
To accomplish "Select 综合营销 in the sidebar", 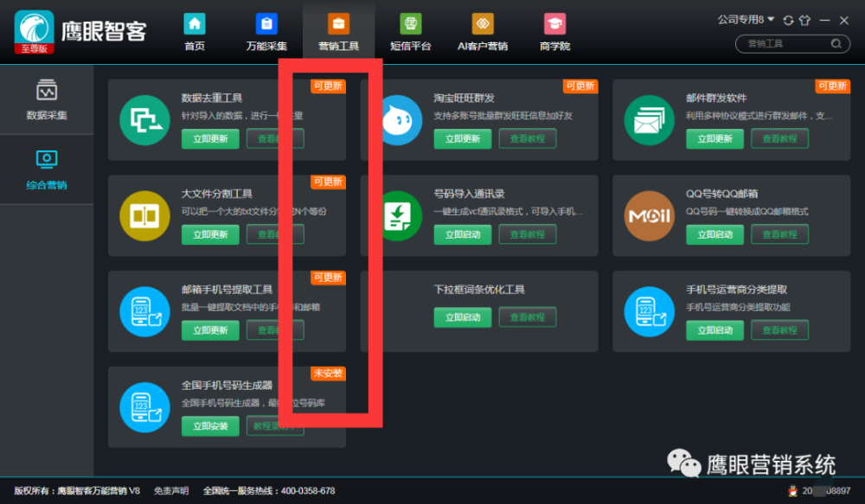I will click(47, 169).
